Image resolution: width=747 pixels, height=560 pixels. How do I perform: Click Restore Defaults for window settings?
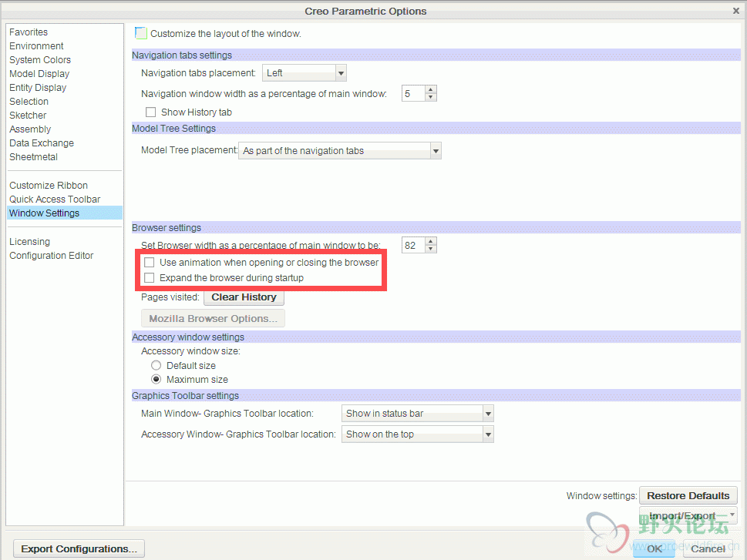click(x=688, y=495)
